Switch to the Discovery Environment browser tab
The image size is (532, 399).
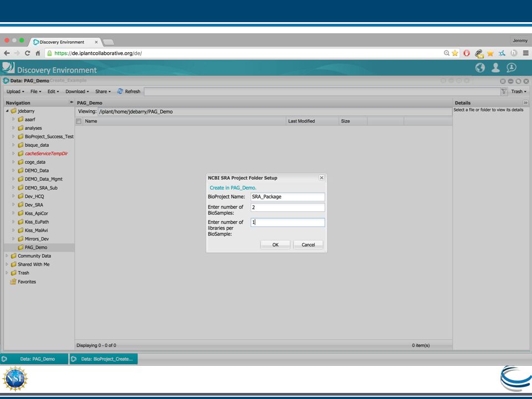[x=64, y=42]
